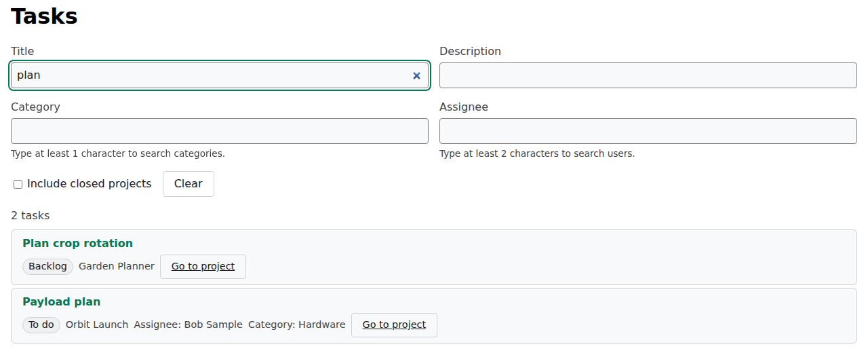
Task: Open the Plan crop rotation task
Action: 77,243
